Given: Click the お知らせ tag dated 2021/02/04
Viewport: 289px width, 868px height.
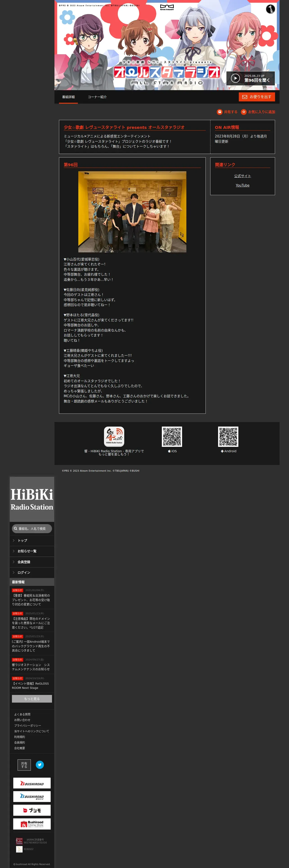Looking at the screenshot, I should 18,590.
